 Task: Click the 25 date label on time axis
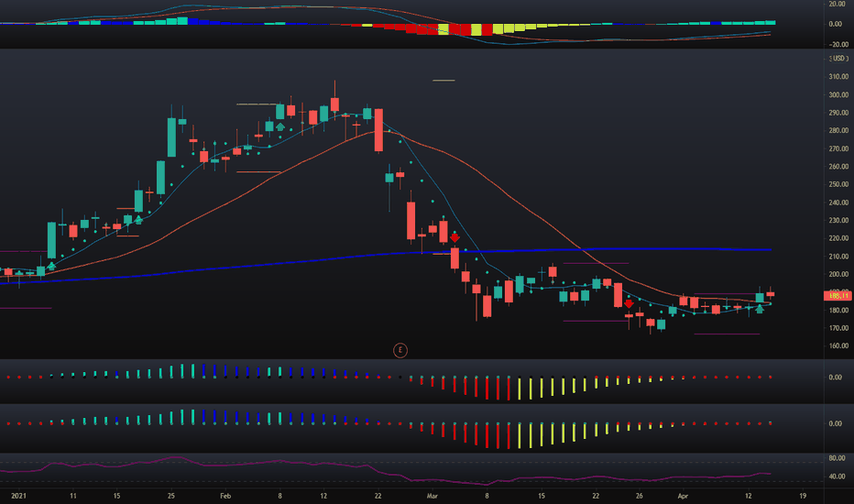[x=171, y=496]
